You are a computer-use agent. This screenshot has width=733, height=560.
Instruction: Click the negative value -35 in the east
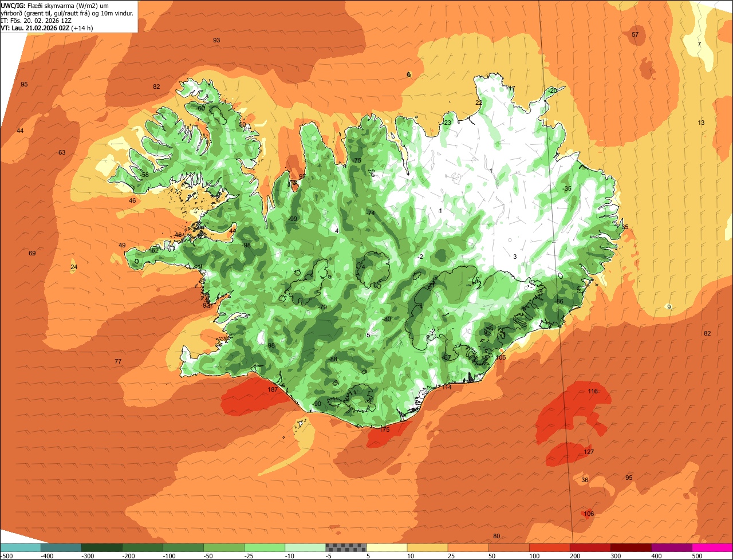[567, 189]
